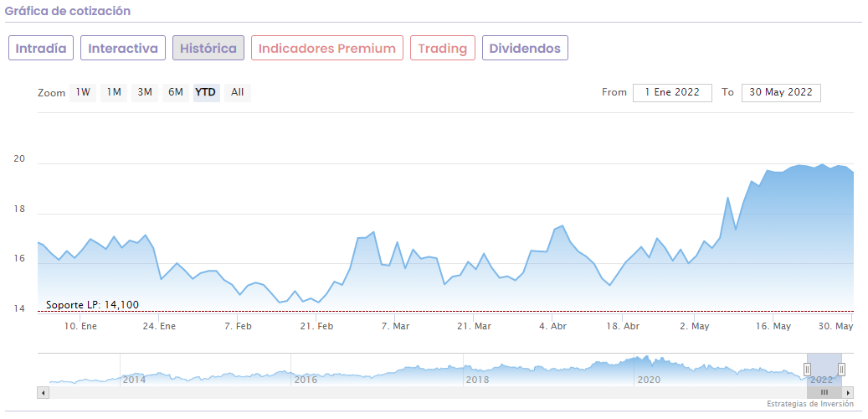Click the navigator scrollbar thumb grip
The height and width of the screenshot is (419, 868).
point(824,392)
